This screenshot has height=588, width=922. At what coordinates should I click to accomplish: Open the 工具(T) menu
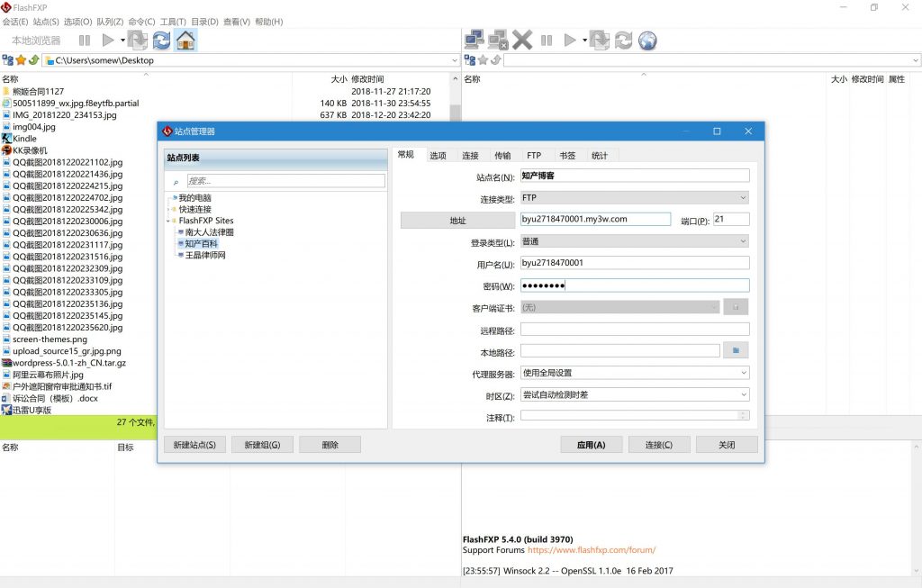[x=173, y=22]
